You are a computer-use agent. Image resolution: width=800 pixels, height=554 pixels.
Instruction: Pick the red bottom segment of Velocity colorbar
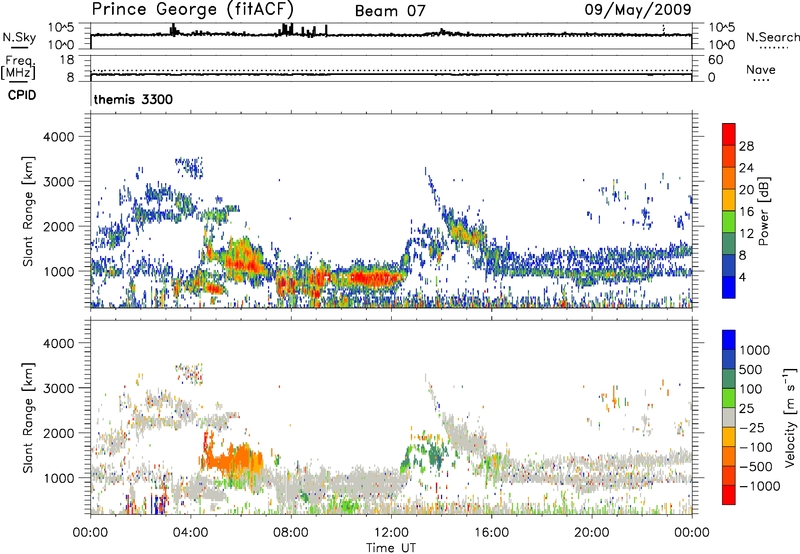pos(729,495)
